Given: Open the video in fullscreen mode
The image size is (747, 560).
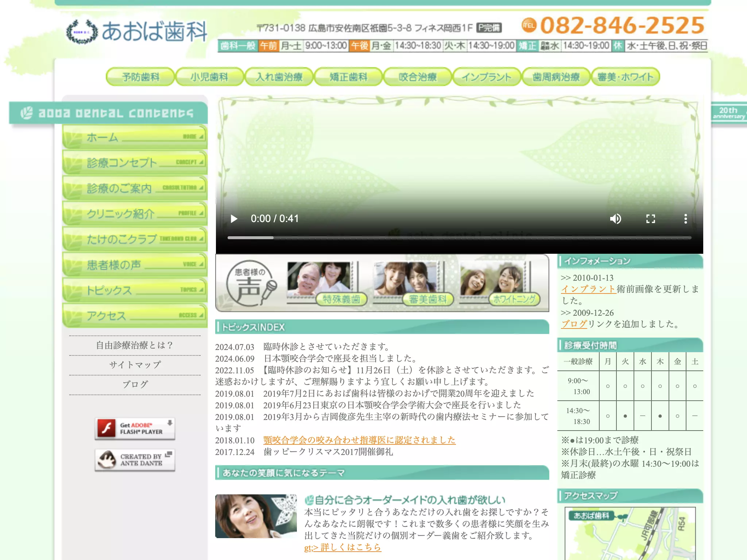Looking at the screenshot, I should 650,219.
